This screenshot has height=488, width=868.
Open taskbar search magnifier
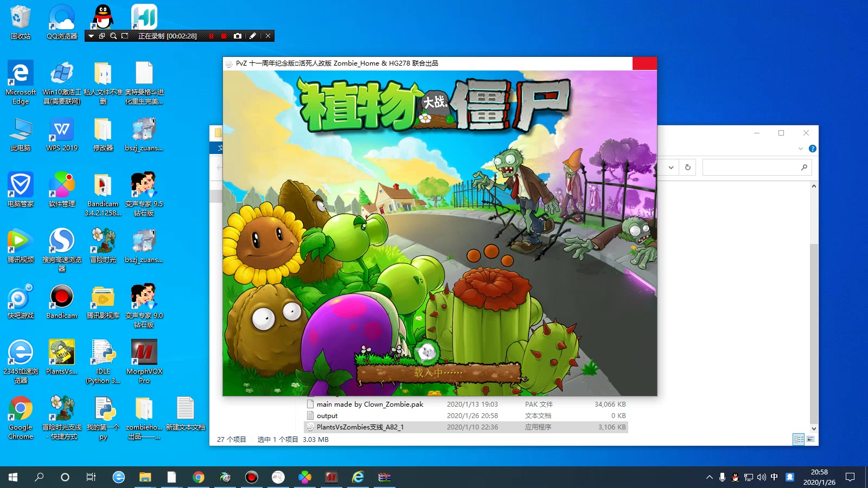[39, 477]
